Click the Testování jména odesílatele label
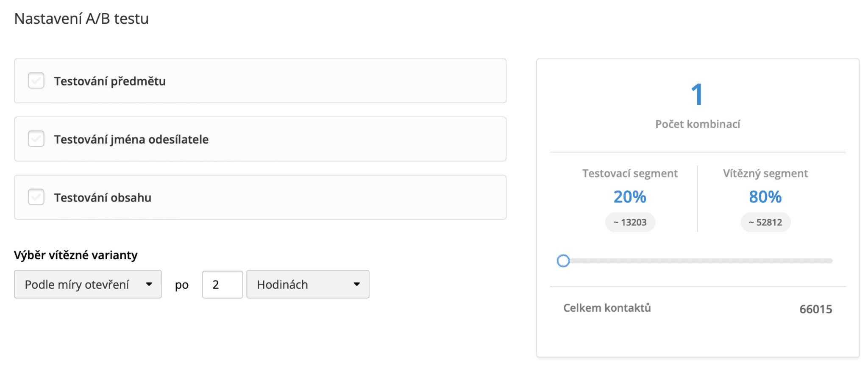 pyautogui.click(x=131, y=139)
